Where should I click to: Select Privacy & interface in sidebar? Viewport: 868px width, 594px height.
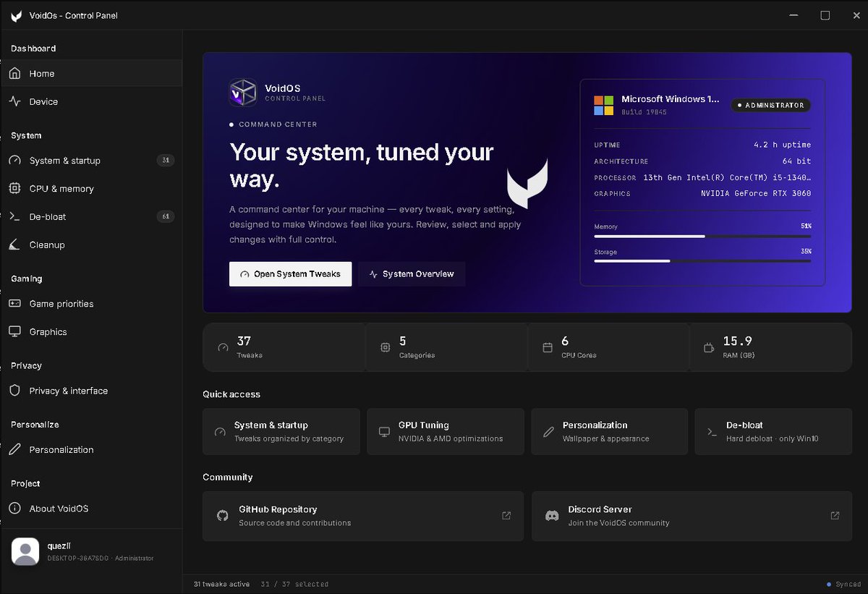pyautogui.click(x=91, y=391)
